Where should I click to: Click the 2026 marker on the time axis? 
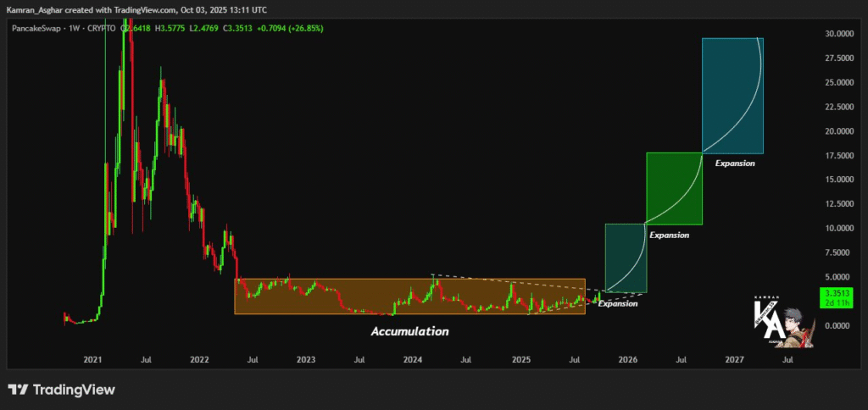[627, 360]
